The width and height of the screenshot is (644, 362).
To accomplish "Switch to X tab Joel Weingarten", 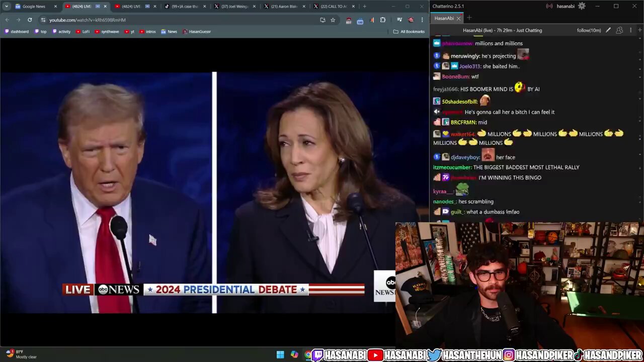I will click(234, 6).
